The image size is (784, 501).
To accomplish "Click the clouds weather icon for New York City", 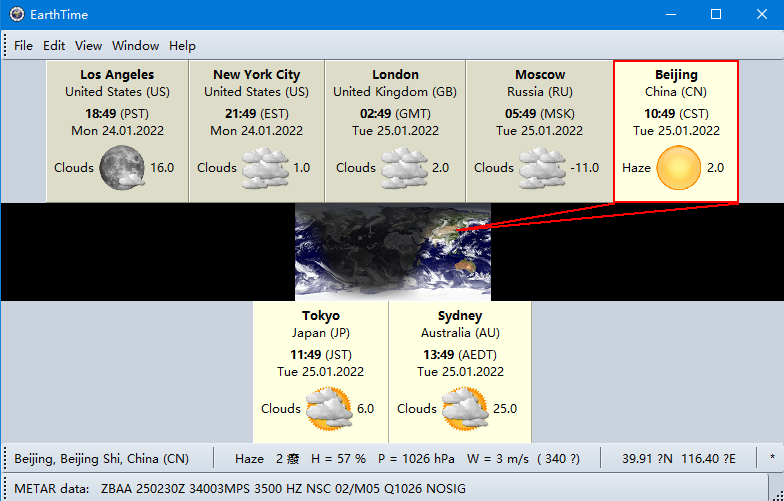I will (x=265, y=168).
